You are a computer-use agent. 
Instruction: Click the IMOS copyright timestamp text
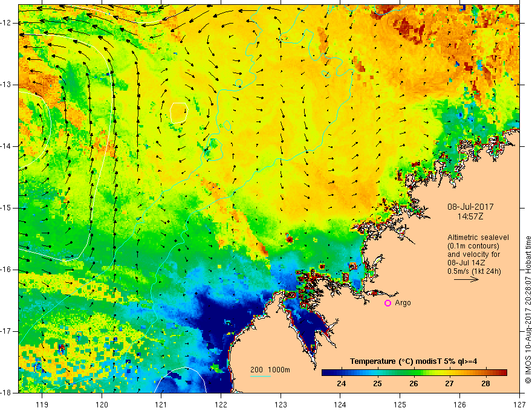528,309
